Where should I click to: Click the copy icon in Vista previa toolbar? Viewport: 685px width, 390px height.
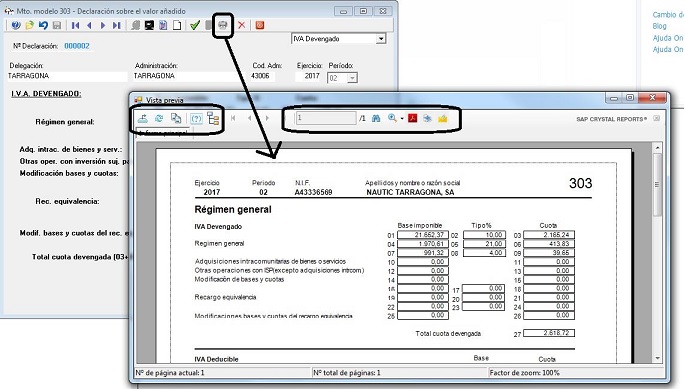tap(176, 118)
